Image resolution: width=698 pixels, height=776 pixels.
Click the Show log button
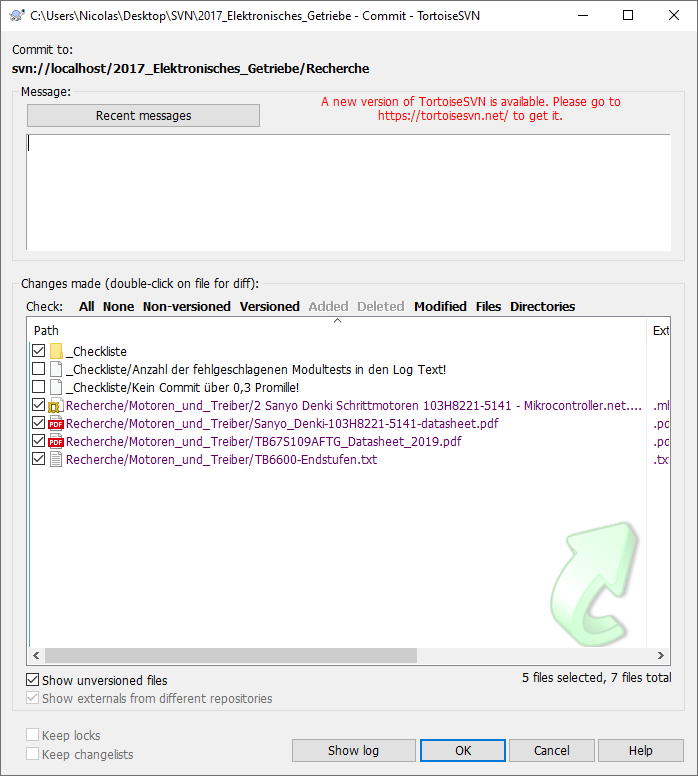click(353, 751)
